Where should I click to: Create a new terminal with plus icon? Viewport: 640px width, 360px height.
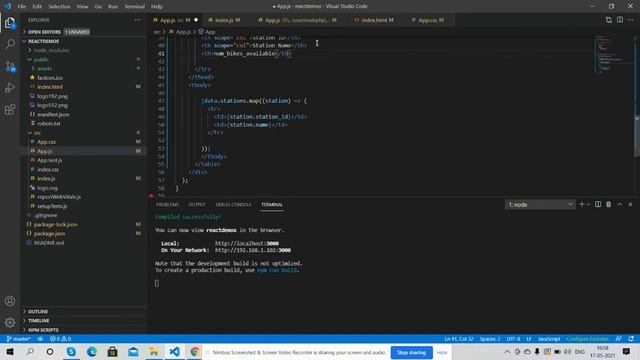pyautogui.click(x=582, y=204)
